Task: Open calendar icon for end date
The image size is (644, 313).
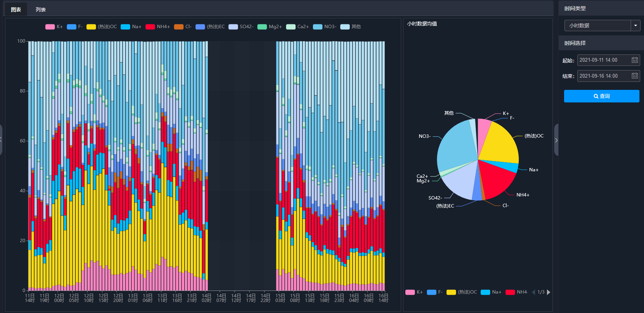Action: click(634, 76)
